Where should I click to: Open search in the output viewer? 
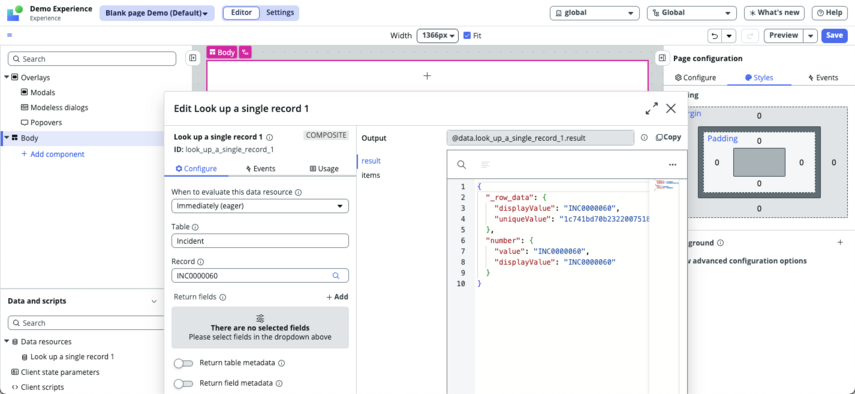point(461,165)
